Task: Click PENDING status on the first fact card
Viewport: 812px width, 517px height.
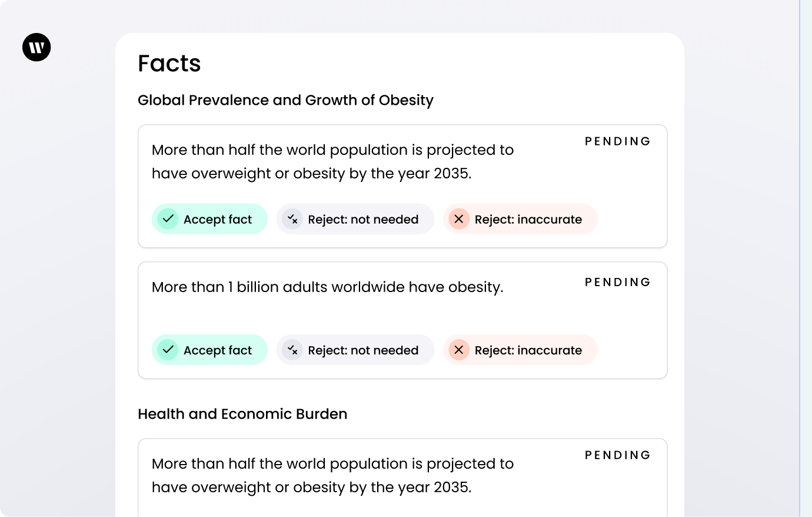Action: coord(617,141)
